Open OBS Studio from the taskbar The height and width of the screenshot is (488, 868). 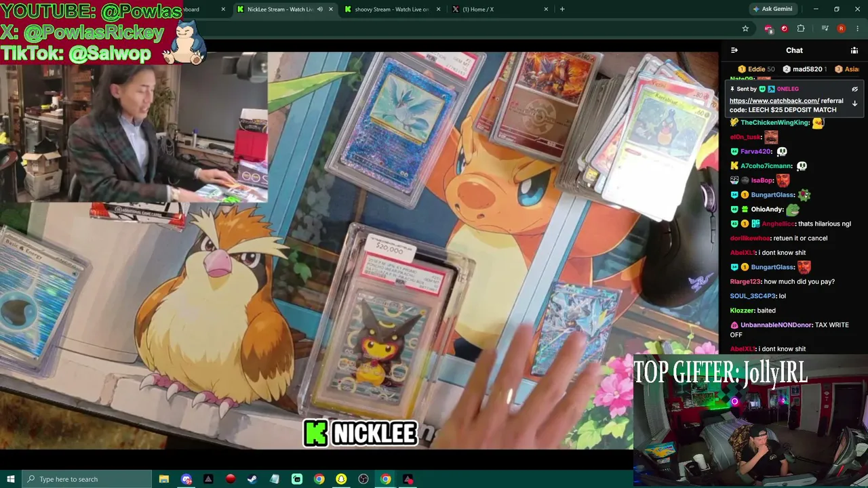[363, 479]
